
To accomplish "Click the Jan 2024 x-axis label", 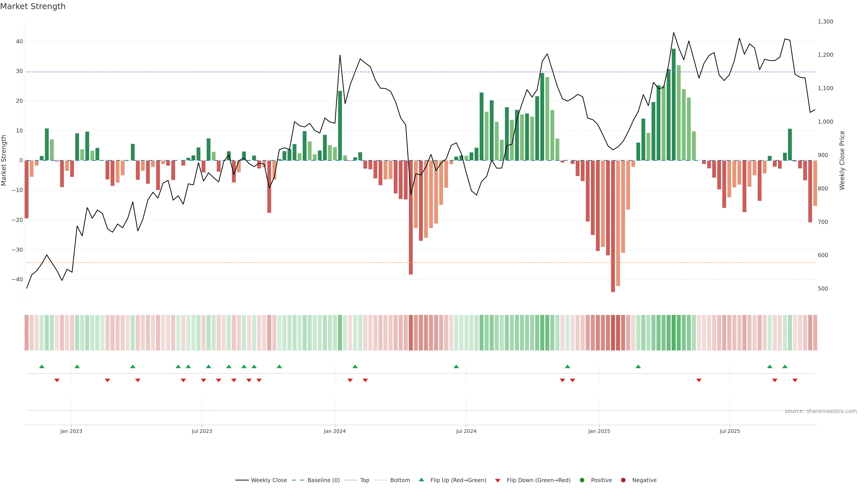I will (335, 431).
